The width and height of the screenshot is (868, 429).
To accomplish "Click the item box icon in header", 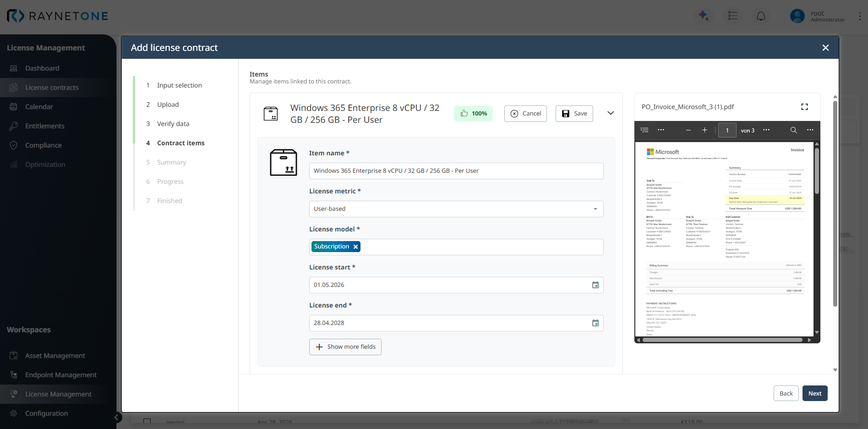I will pyautogui.click(x=271, y=114).
